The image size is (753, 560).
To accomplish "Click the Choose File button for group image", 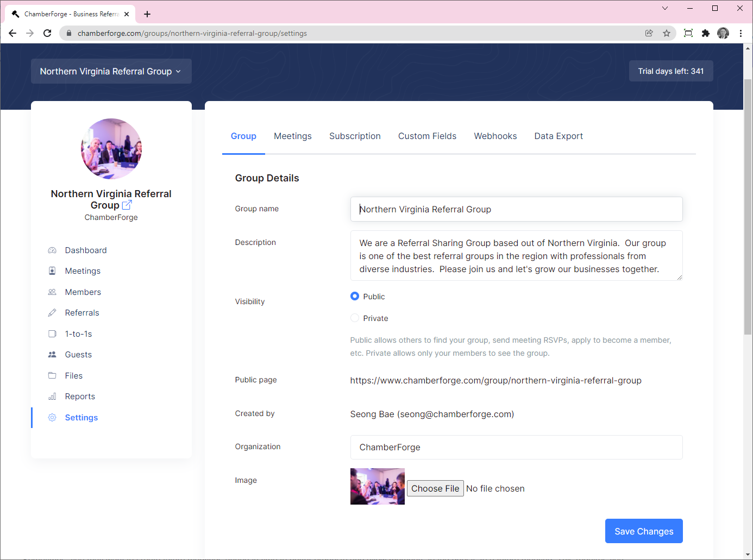I will (x=435, y=488).
